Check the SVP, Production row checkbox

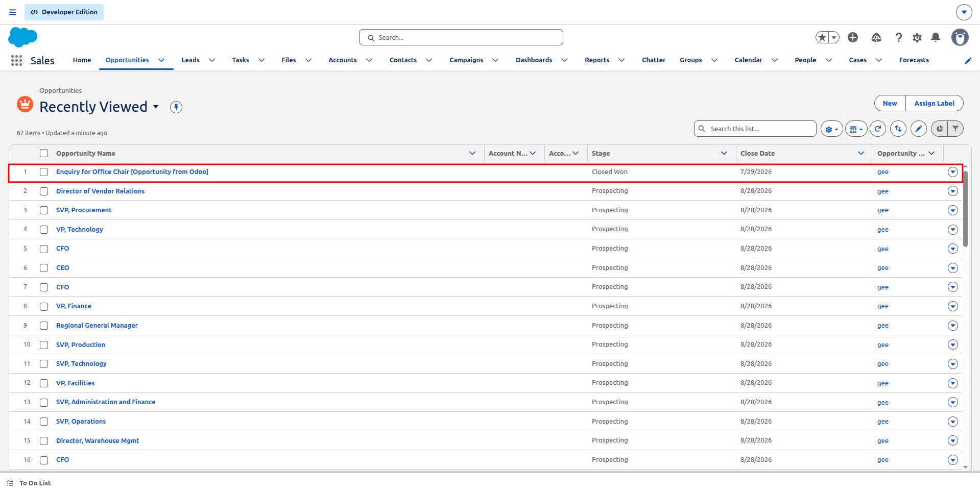[44, 345]
